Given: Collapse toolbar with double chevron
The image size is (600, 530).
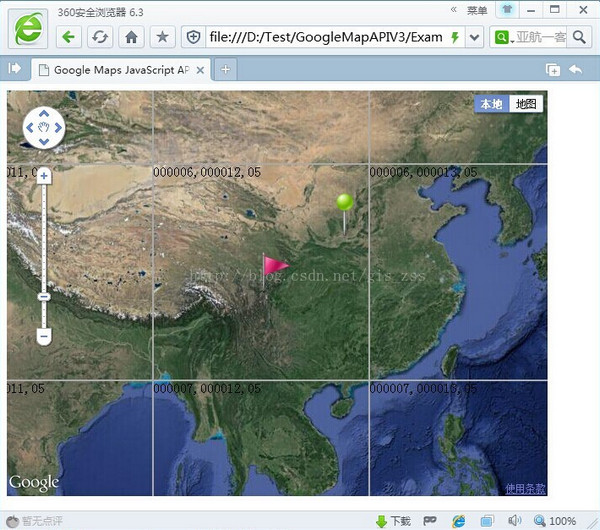Looking at the screenshot, I should pyautogui.click(x=453, y=10).
